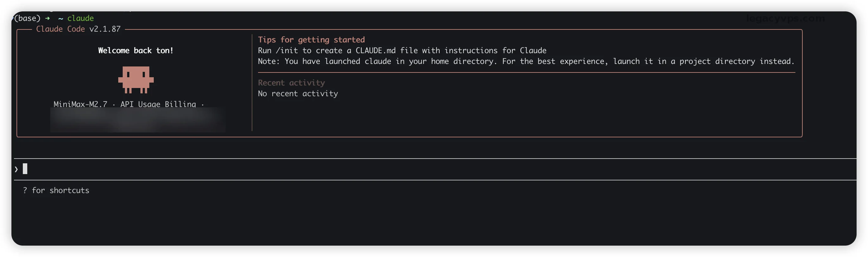Click the "? for shortcuts" hint
The width and height of the screenshot is (868, 257).
tap(56, 191)
